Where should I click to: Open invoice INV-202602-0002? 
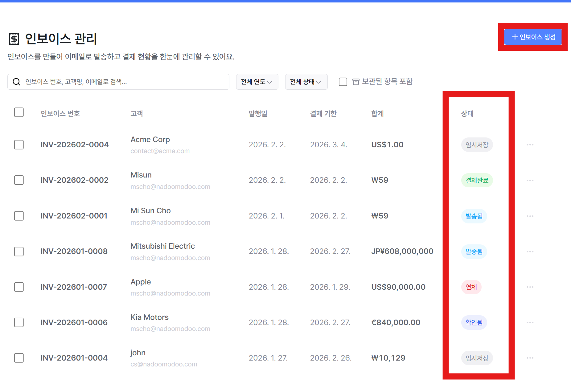tap(74, 180)
